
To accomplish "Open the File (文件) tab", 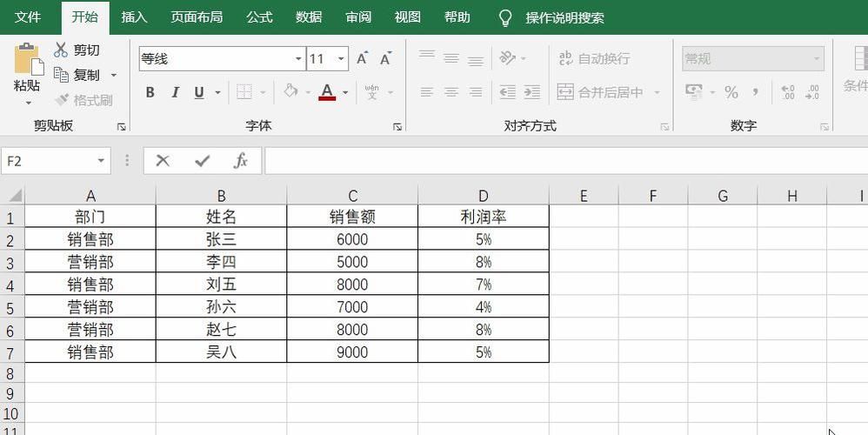I will point(28,17).
